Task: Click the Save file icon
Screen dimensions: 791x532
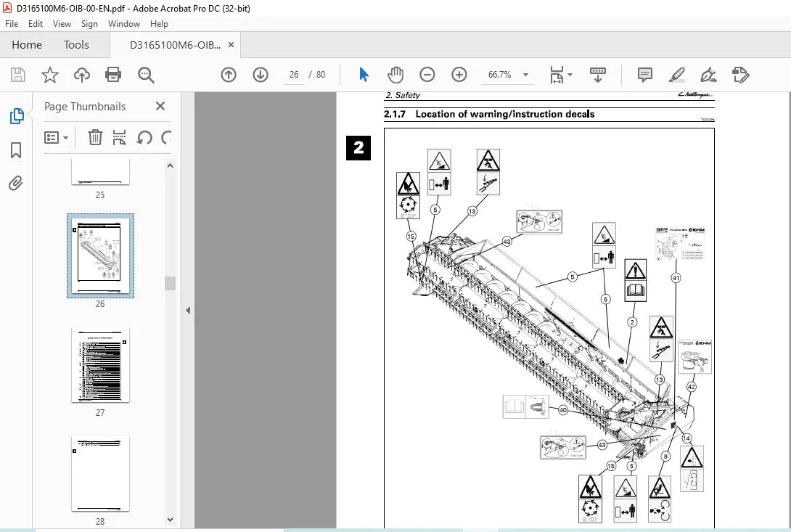Action: pyautogui.click(x=18, y=75)
